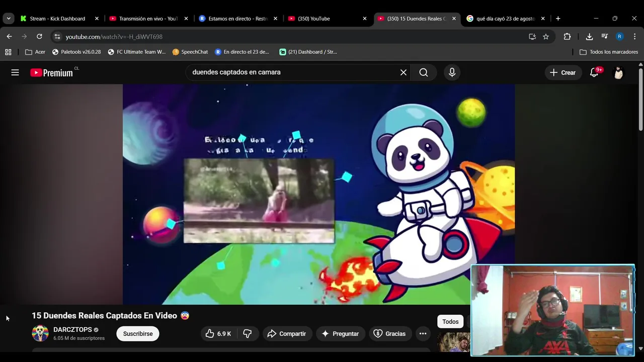Open En directo el 23 de... bookmark
The image size is (644, 362).
click(x=242, y=52)
